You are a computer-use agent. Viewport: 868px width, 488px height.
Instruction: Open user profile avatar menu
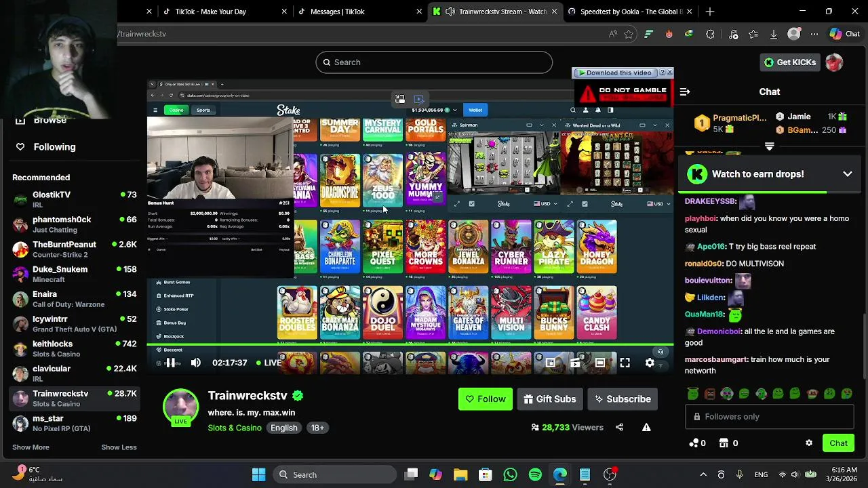834,62
